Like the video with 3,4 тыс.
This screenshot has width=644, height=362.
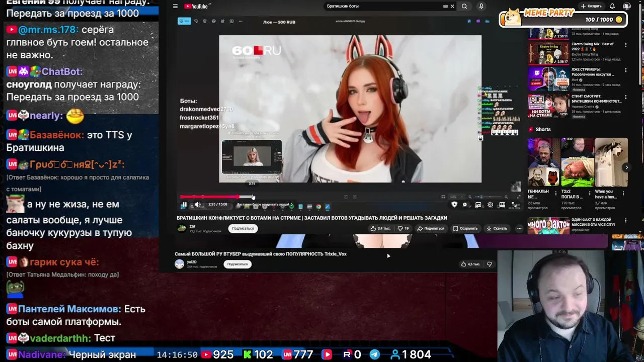tap(380, 228)
